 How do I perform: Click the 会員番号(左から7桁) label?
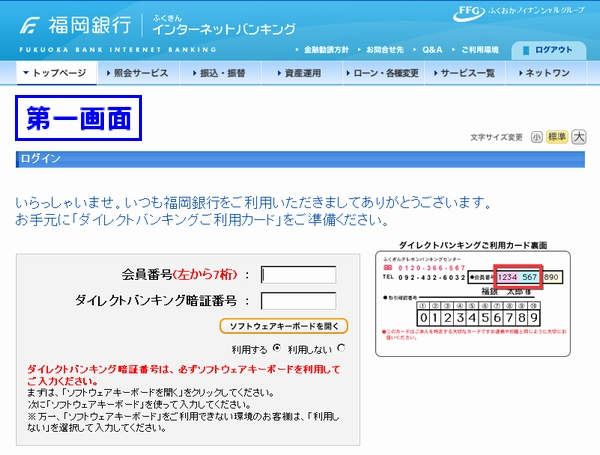point(179,274)
